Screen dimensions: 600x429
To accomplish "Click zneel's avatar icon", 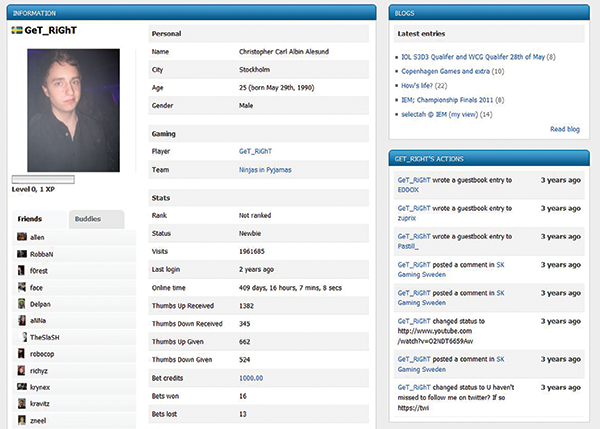I will pyautogui.click(x=22, y=419).
